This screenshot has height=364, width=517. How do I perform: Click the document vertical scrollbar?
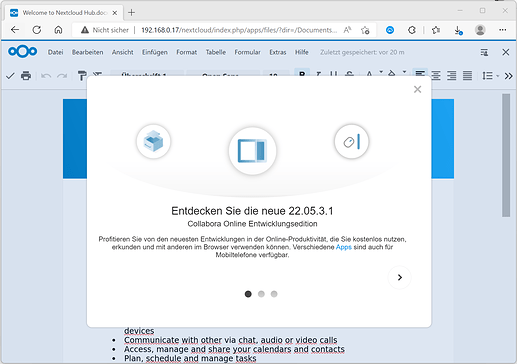506,155
